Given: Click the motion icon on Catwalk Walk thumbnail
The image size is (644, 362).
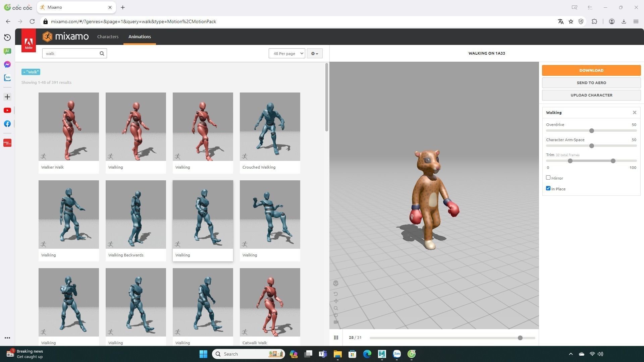Looking at the screenshot, I should tap(245, 332).
